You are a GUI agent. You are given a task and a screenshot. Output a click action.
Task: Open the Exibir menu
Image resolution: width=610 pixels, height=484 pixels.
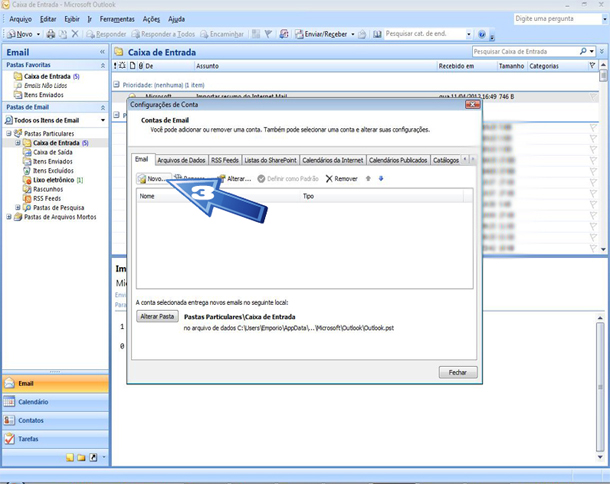(72, 19)
